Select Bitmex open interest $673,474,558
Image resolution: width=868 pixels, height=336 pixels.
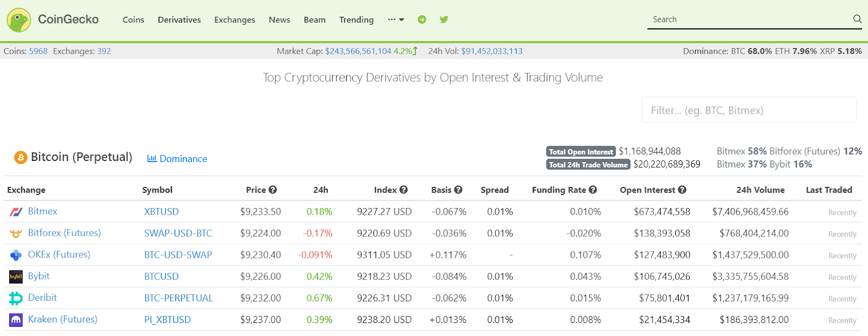662,212
